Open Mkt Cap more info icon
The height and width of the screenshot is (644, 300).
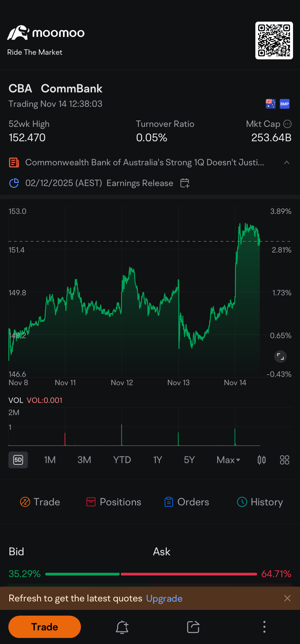[x=287, y=124]
